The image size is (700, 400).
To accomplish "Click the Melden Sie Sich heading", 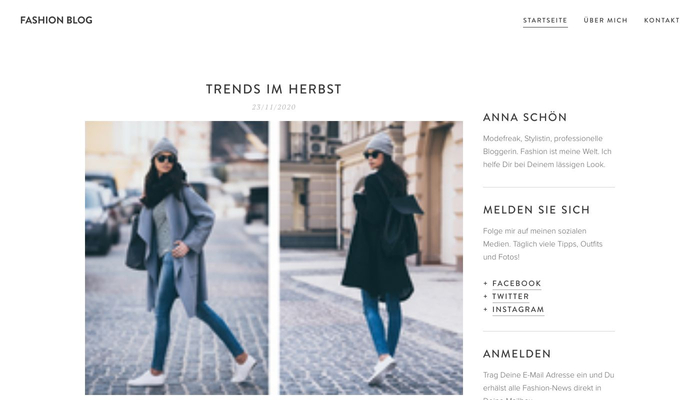I will 536,210.
